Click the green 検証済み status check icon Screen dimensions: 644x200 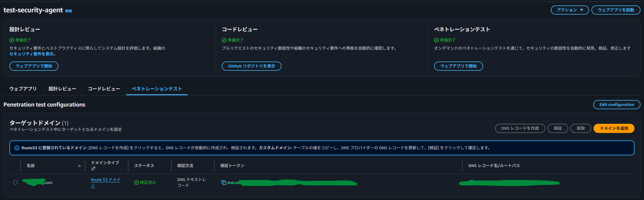[136, 183]
